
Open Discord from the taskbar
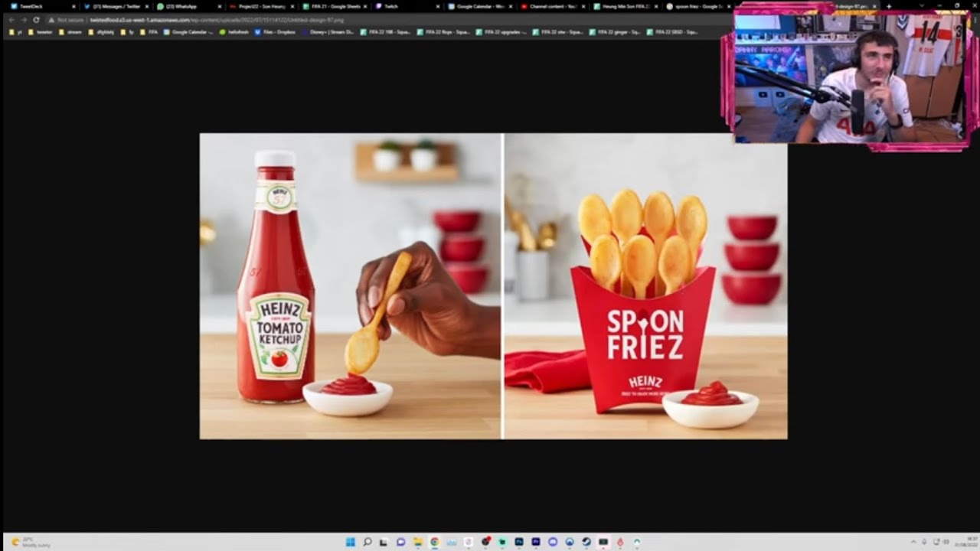coord(553,542)
